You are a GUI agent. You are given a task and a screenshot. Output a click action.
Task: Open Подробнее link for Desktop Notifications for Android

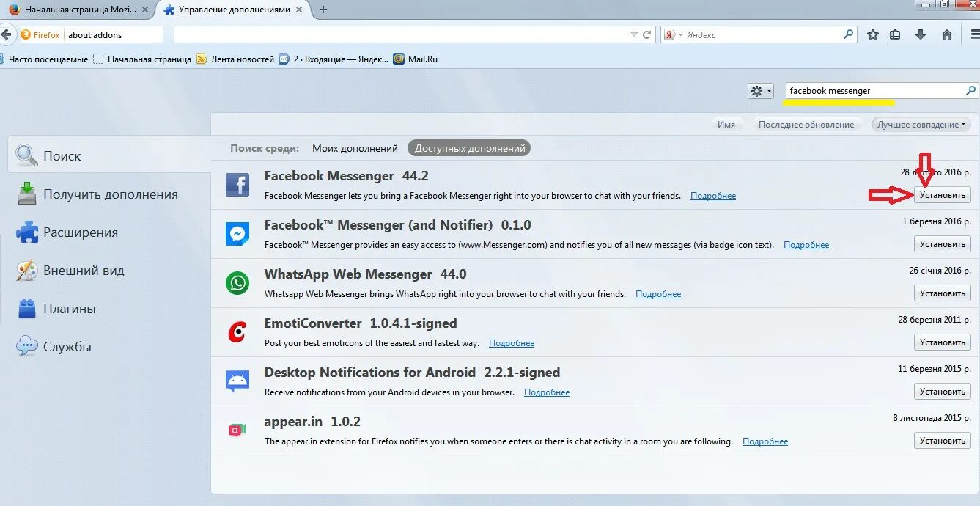pyautogui.click(x=547, y=392)
